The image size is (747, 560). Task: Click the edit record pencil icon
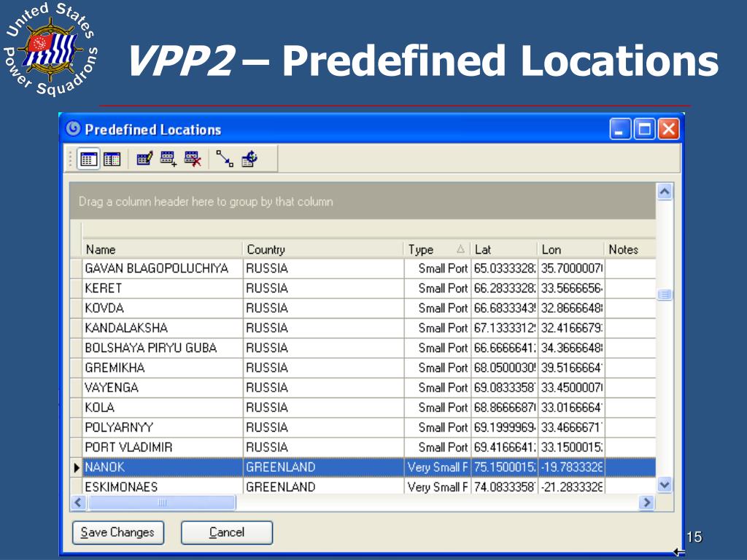(x=144, y=158)
